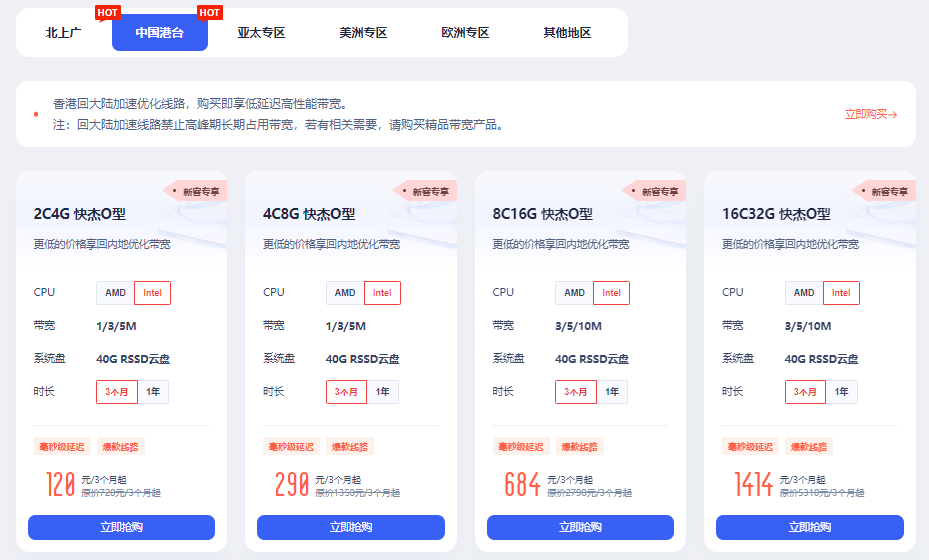Image resolution: width=929 pixels, height=560 pixels.
Task: Choose Intel CPU for 2C4G plan
Action: pyautogui.click(x=152, y=293)
